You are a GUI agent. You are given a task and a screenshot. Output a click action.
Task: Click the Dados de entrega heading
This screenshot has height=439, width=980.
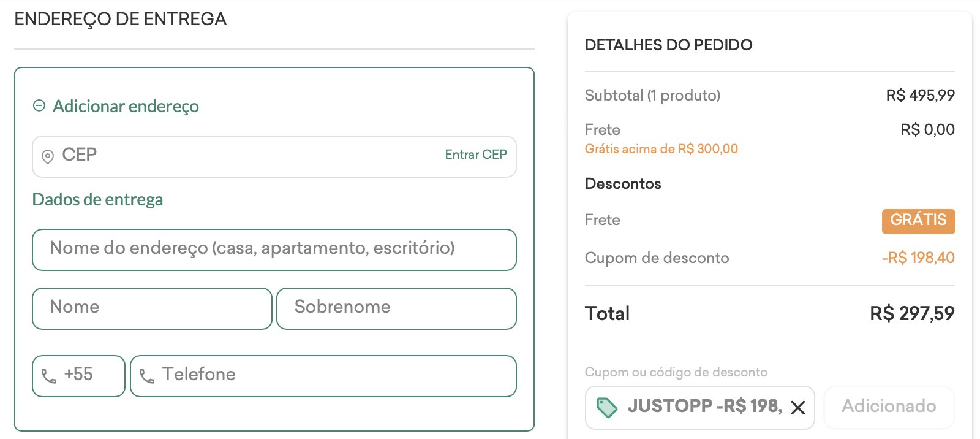tap(97, 200)
